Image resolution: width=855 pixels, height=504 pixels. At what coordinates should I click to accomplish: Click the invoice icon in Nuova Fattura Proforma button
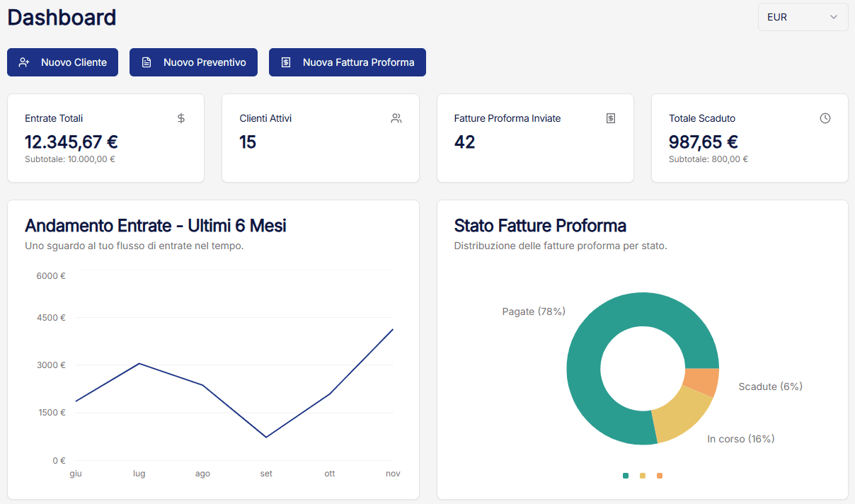(285, 62)
